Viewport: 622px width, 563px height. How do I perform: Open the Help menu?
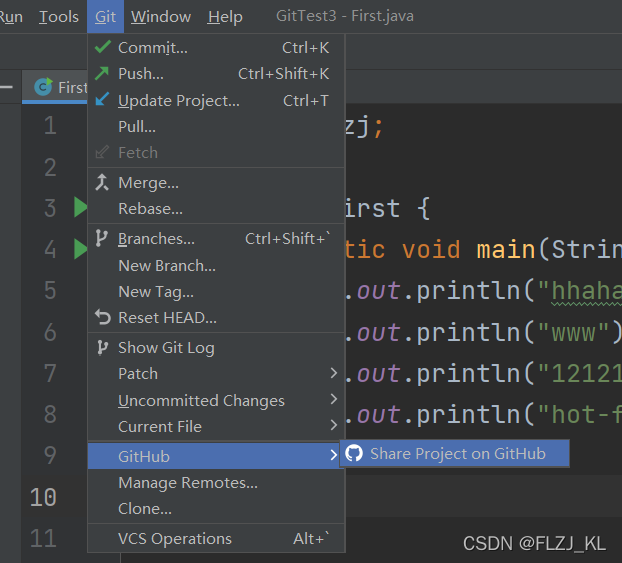coord(225,17)
